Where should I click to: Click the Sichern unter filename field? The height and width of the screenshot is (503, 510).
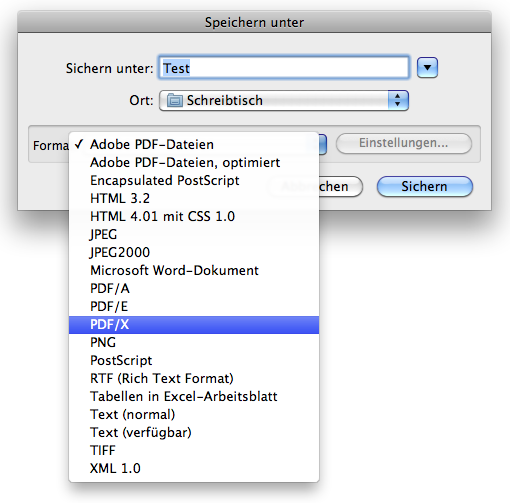tap(284, 68)
